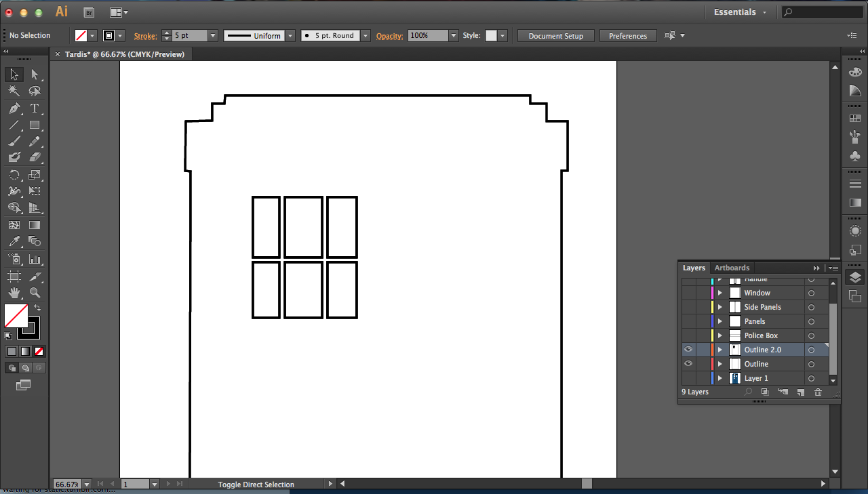Open the Opacity value dropdown
This screenshot has width=868, height=494.
[454, 36]
